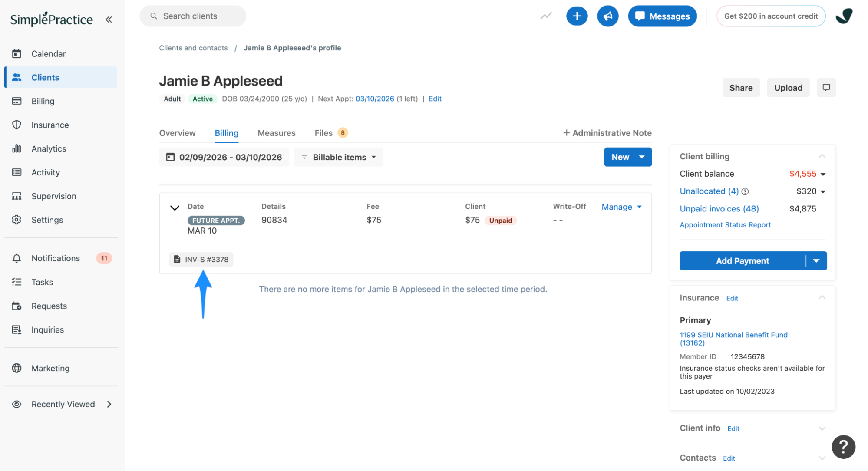Click the Activity list icon
Image resolution: width=868 pixels, height=471 pixels.
[x=17, y=172]
